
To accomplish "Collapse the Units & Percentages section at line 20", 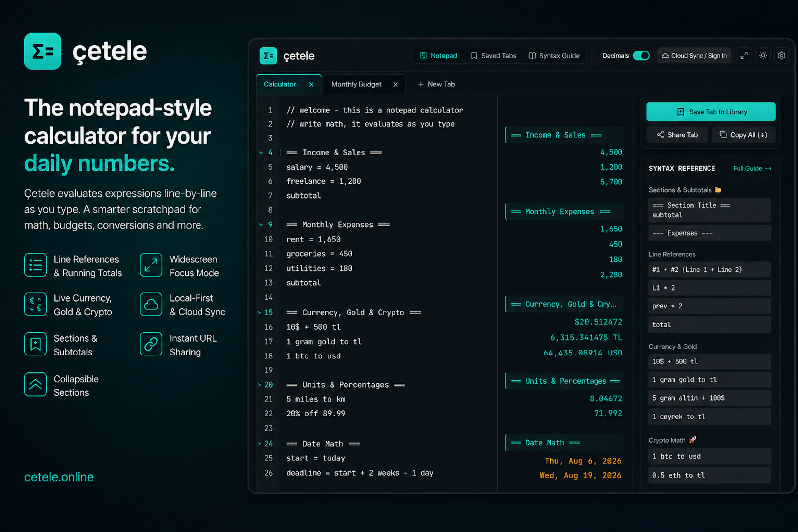I will pyautogui.click(x=260, y=385).
